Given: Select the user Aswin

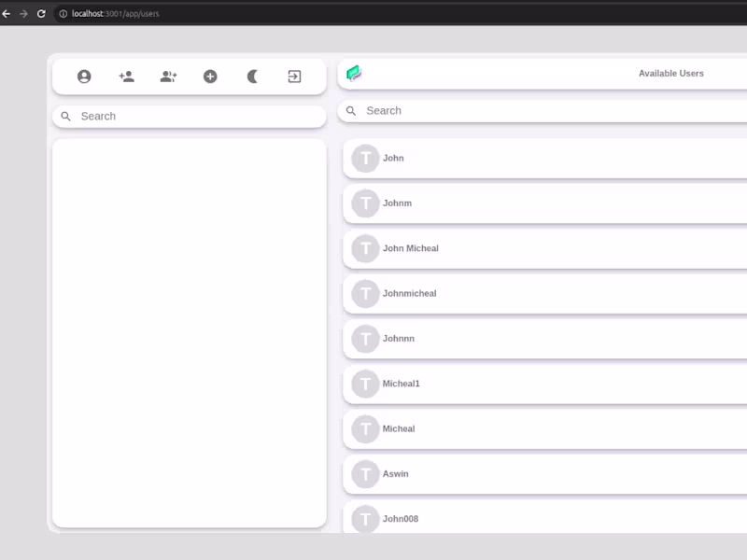Looking at the screenshot, I should [x=545, y=474].
